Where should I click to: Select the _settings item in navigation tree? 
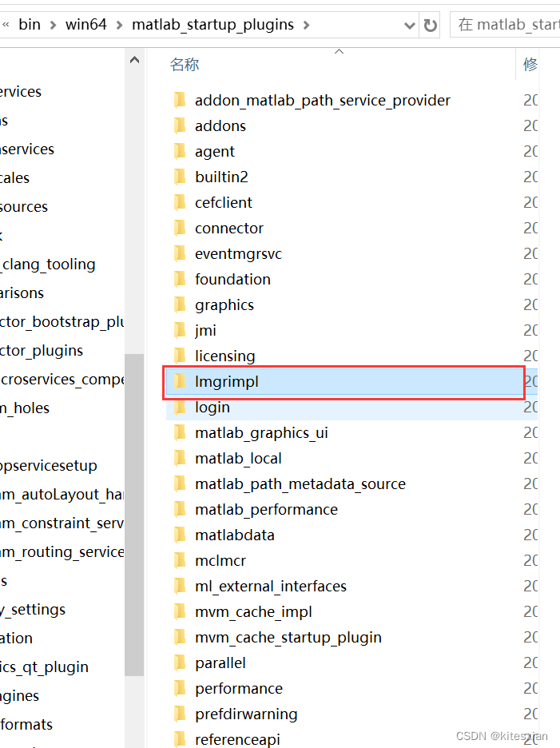[x=33, y=610]
